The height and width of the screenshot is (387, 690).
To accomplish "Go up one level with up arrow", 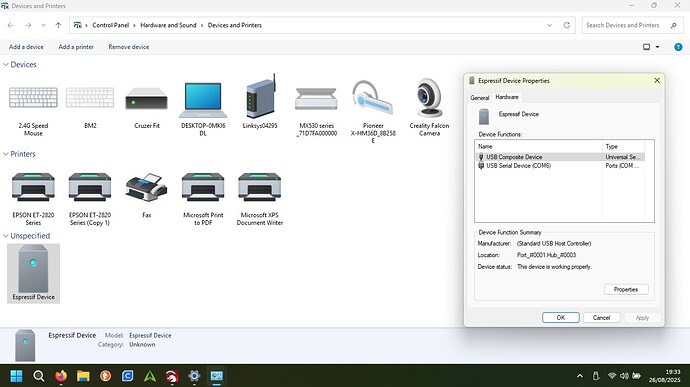I will [x=58, y=26].
